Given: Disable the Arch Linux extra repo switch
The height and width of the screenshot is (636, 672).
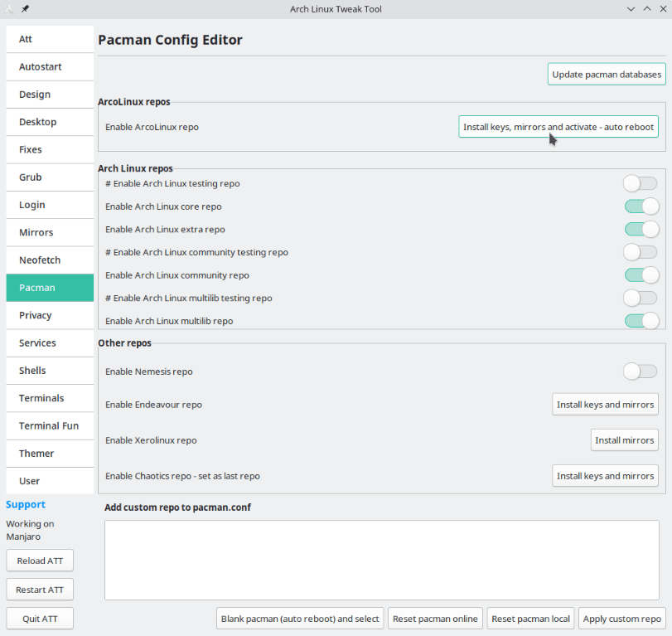Looking at the screenshot, I should [641, 230].
